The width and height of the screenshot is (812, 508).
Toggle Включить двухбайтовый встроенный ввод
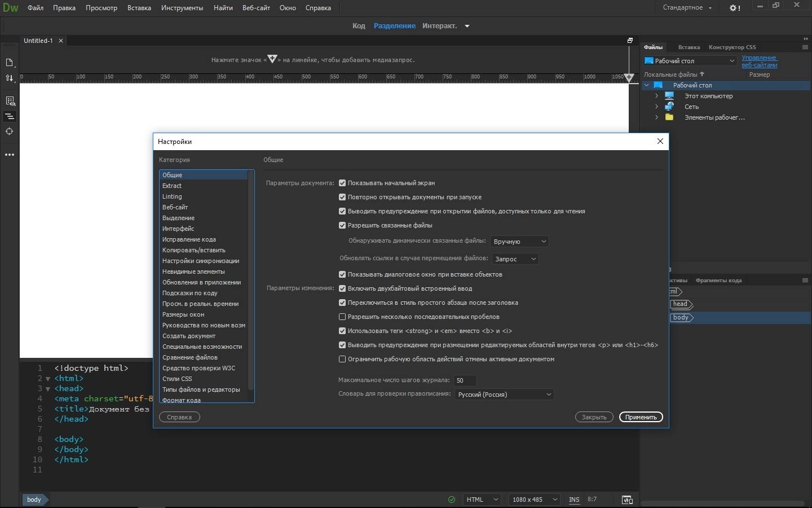pyautogui.click(x=342, y=288)
